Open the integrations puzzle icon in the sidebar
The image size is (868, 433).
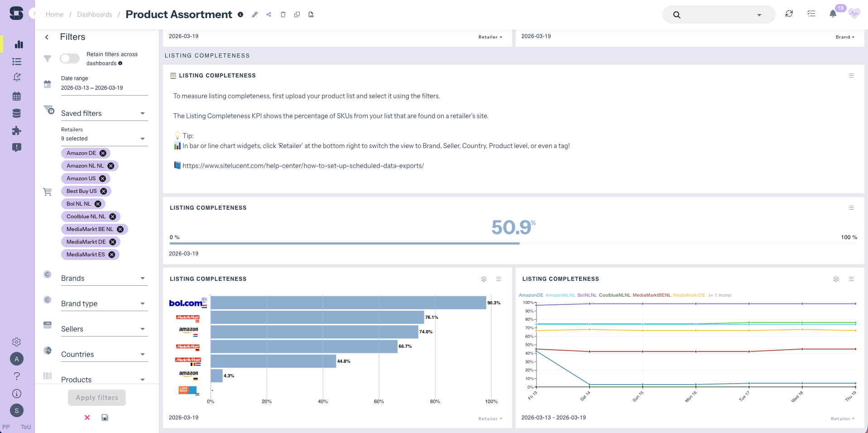tap(16, 130)
